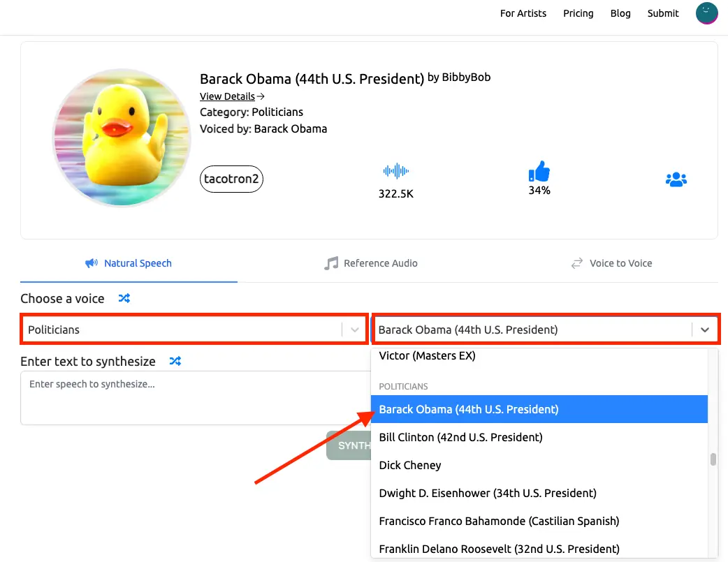Click the waveform usage count icon
Image resolution: width=728 pixels, height=562 pixels.
395,171
